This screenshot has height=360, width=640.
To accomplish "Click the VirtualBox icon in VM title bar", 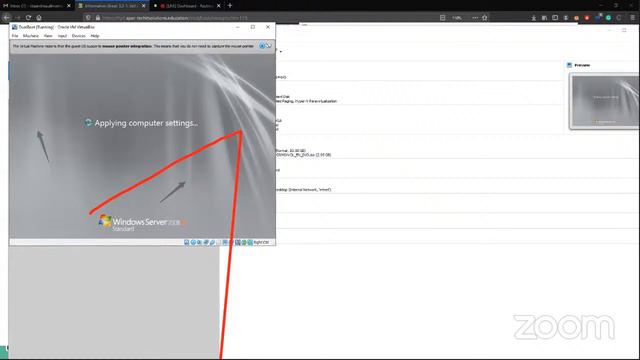I will [x=14, y=27].
